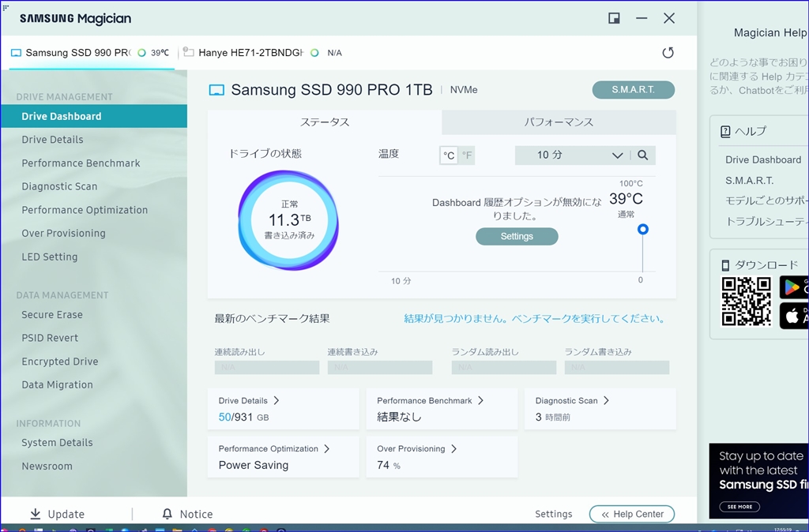This screenshot has height=532, width=809.
Task: Click the Hanye drive icon in drive bar
Action: [189, 53]
